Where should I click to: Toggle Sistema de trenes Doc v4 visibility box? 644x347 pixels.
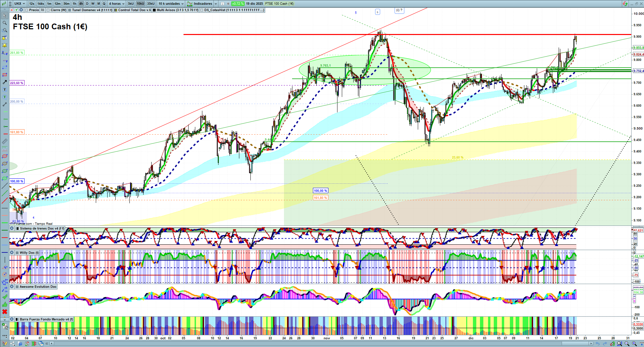tap(17, 229)
